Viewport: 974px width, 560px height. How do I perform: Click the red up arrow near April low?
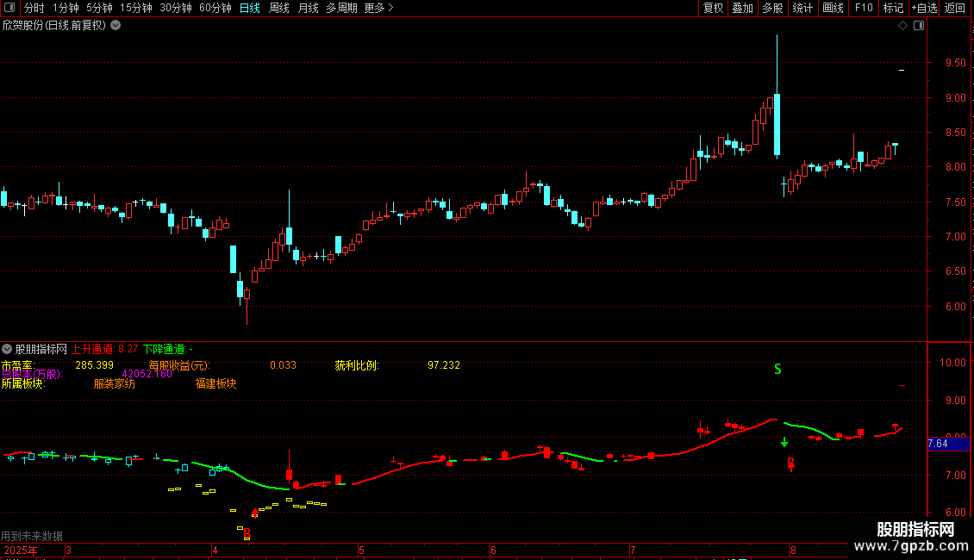[x=254, y=513]
